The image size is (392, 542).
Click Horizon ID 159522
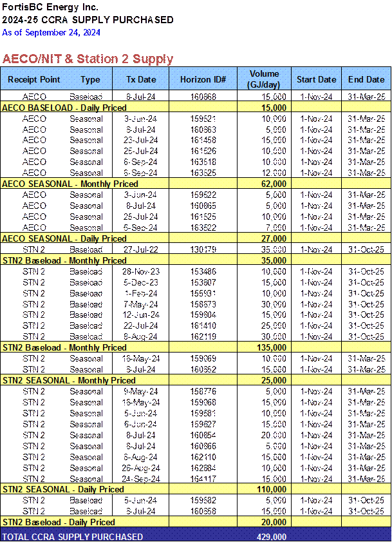pos(203,195)
